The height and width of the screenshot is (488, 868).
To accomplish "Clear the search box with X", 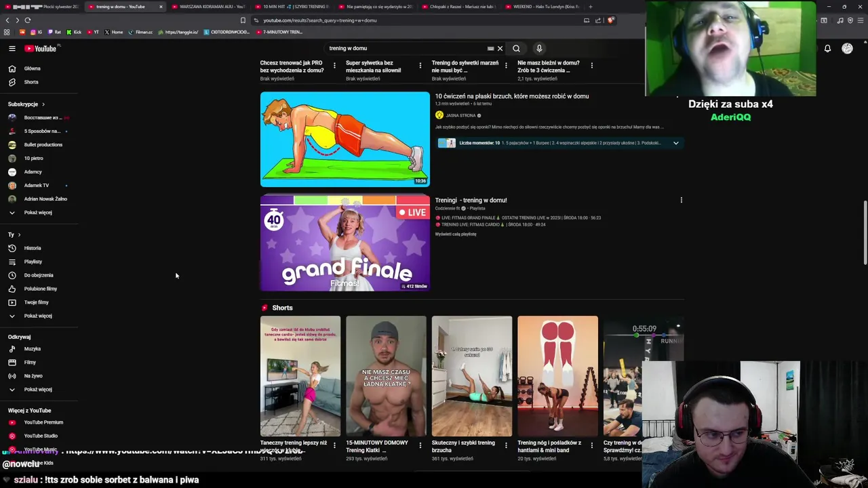I will [500, 49].
